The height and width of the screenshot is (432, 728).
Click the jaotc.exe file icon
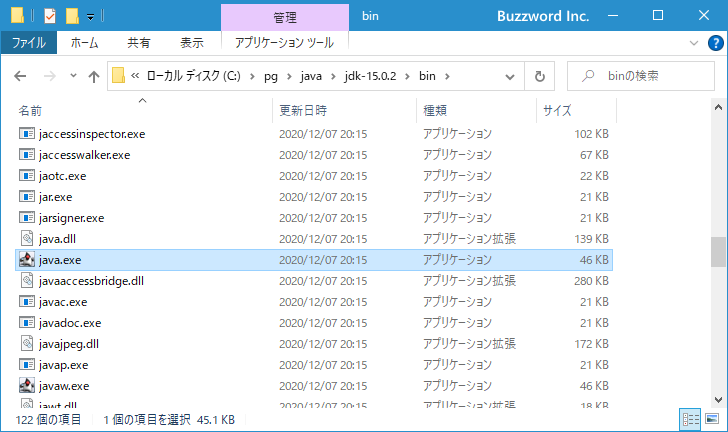point(27,176)
